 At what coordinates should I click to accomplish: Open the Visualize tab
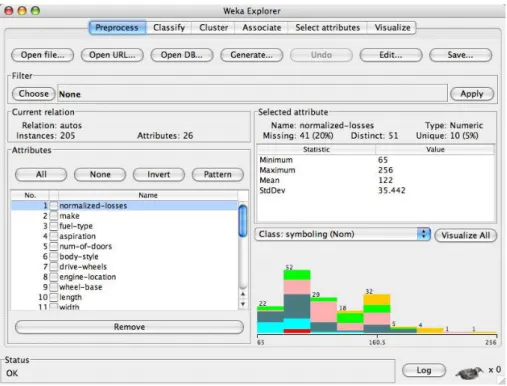(392, 28)
